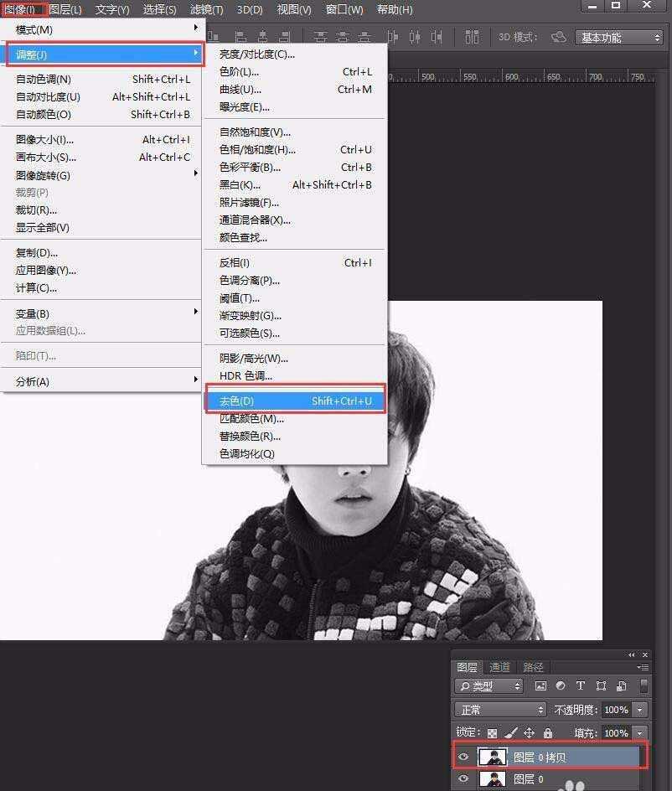The image size is (672, 791).
Task: Toggle the layer filtering switch in Layers panel
Action: tap(643, 685)
